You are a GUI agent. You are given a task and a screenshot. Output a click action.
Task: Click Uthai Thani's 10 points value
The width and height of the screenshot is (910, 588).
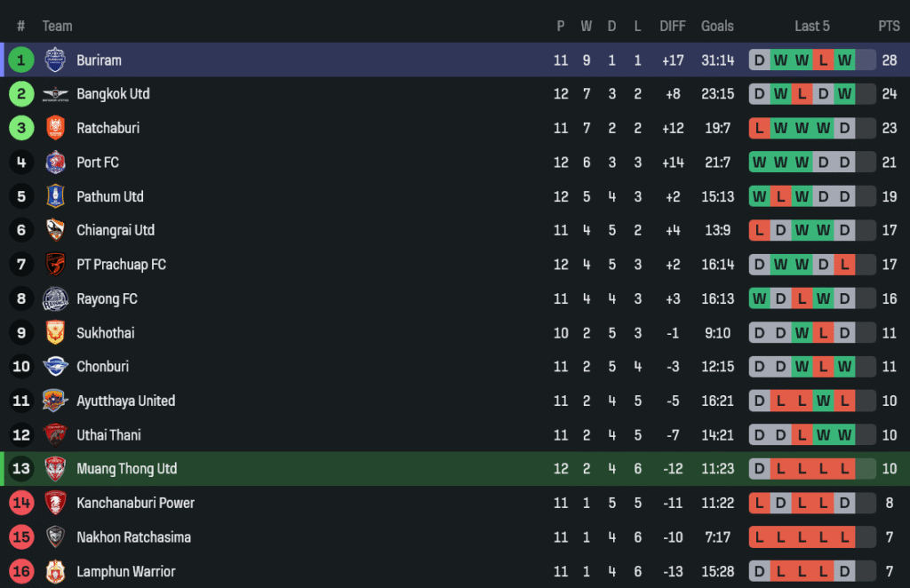point(889,435)
